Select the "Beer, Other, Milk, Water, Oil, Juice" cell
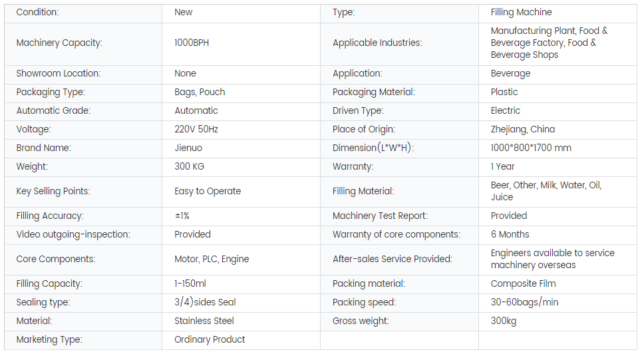This screenshot has height=358, width=644. 546,191
